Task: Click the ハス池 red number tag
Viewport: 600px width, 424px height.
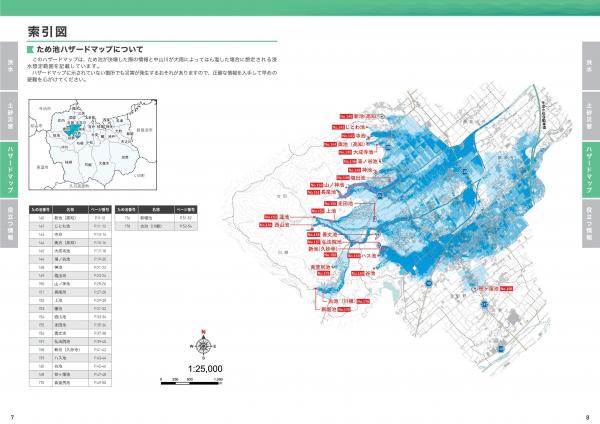Action: (354, 256)
